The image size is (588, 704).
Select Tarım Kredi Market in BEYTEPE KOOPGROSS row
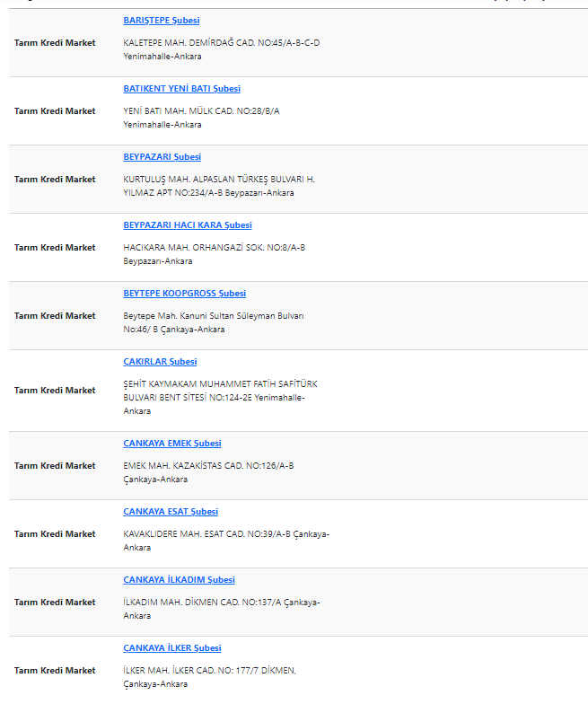pyautogui.click(x=55, y=316)
